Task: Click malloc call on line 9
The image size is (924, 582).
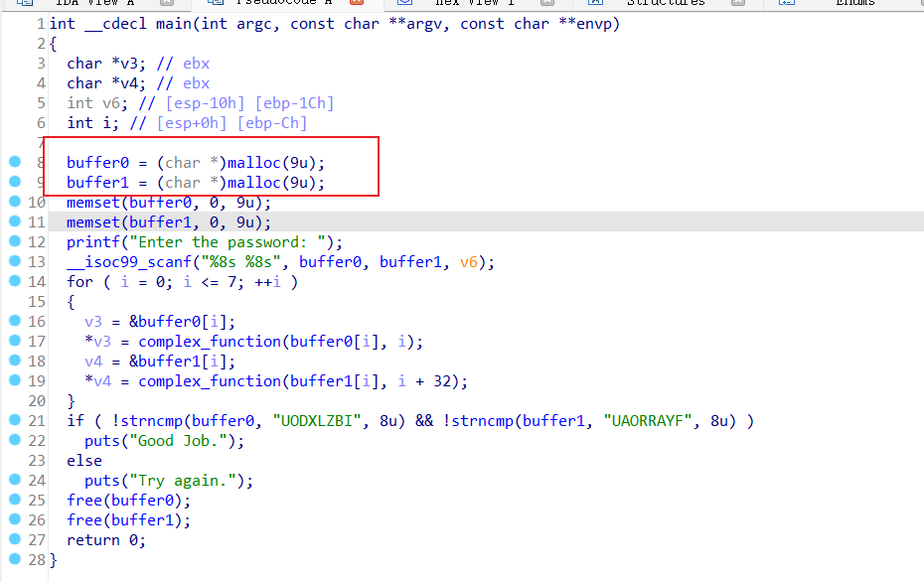Action: (254, 183)
